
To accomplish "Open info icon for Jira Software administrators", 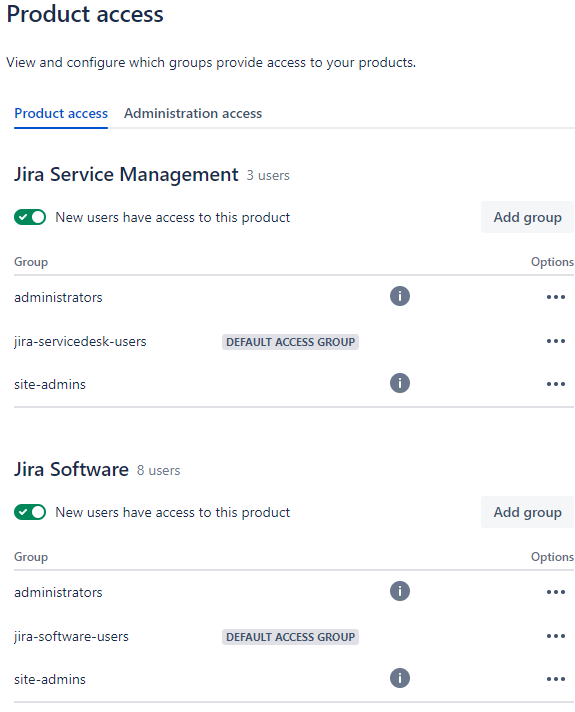I will click(400, 592).
